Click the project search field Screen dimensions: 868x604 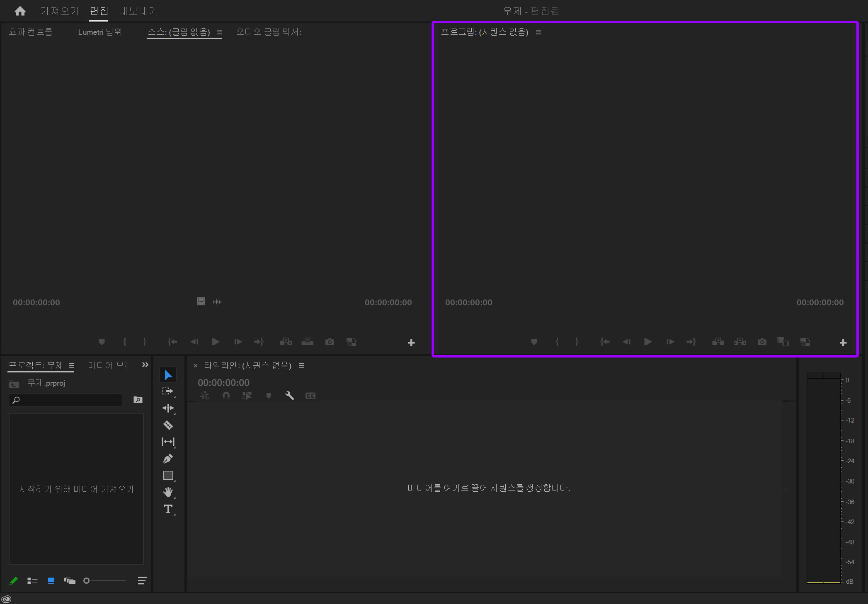pos(68,400)
